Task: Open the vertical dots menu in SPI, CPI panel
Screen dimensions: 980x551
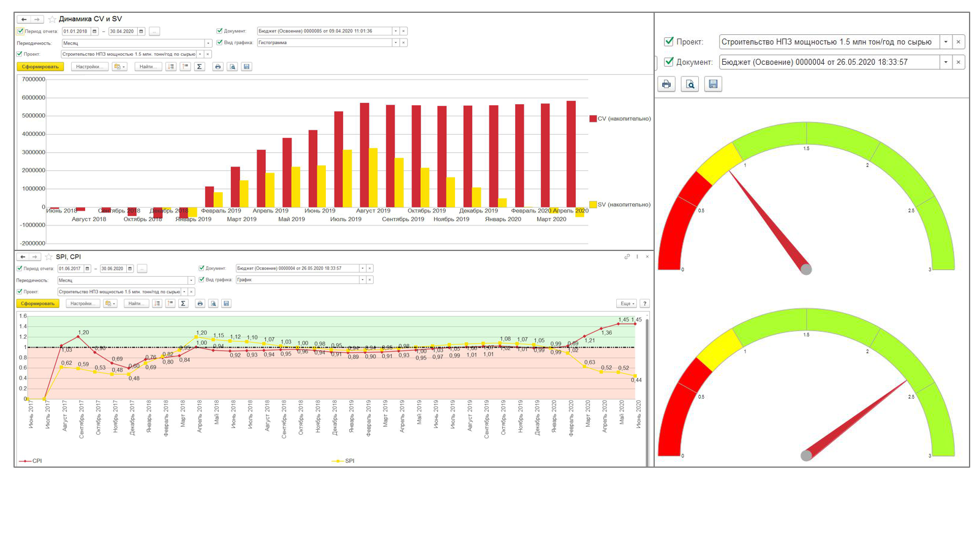Action: click(637, 257)
